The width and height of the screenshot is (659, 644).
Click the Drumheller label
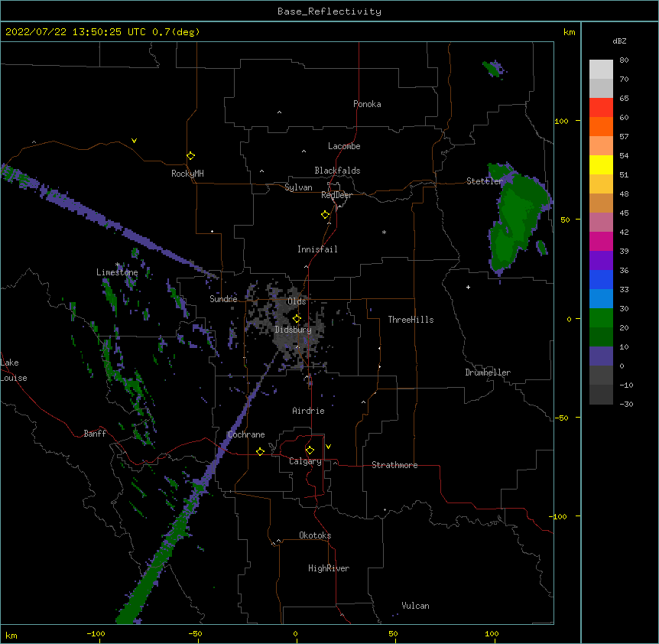point(488,372)
